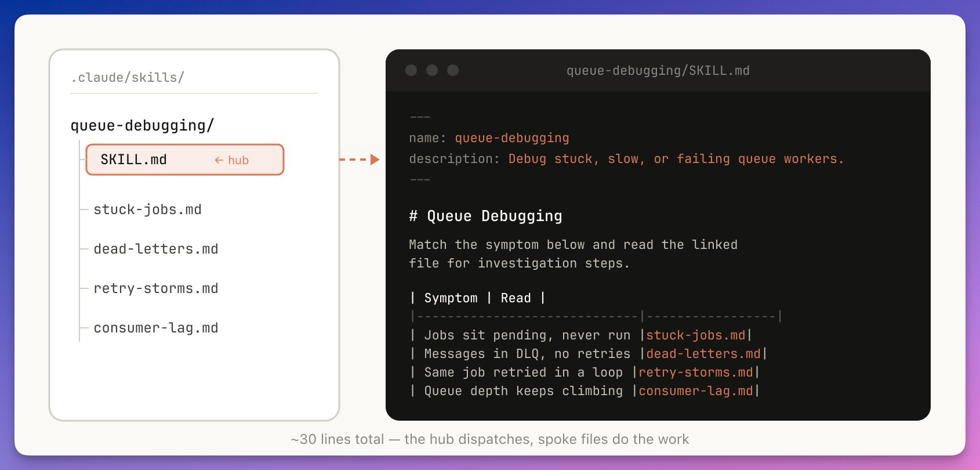980x470 pixels.
Task: Follow the stuck-jobs.md link in table
Action: (x=695, y=335)
